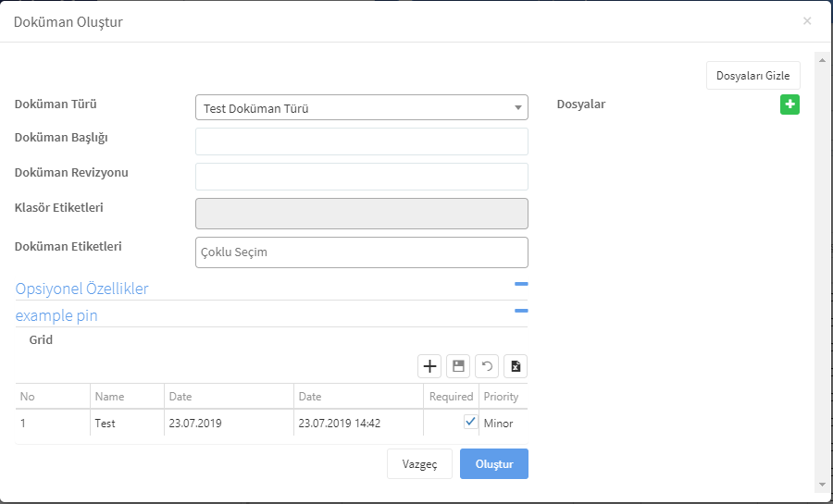
Task: Open the Doküman Etiketleri multi-select field
Action: tap(362, 252)
